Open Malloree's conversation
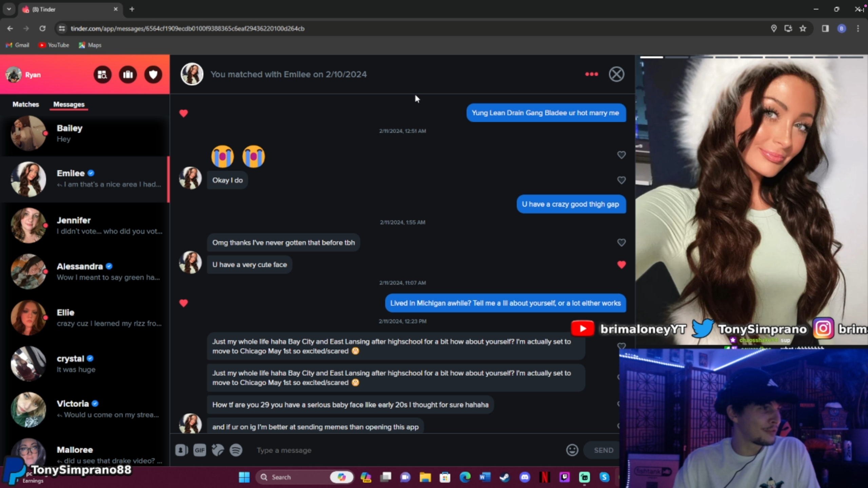The height and width of the screenshot is (488, 868). click(85, 452)
